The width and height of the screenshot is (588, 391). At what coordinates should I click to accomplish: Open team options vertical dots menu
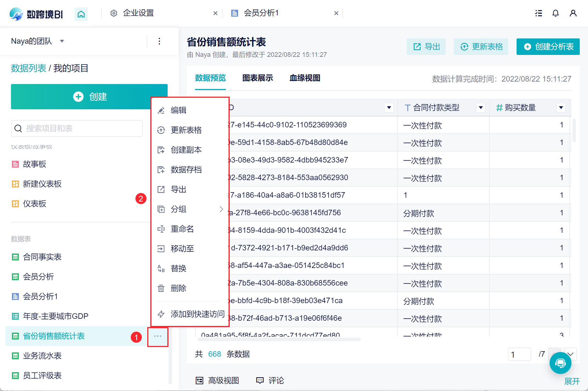[159, 41]
